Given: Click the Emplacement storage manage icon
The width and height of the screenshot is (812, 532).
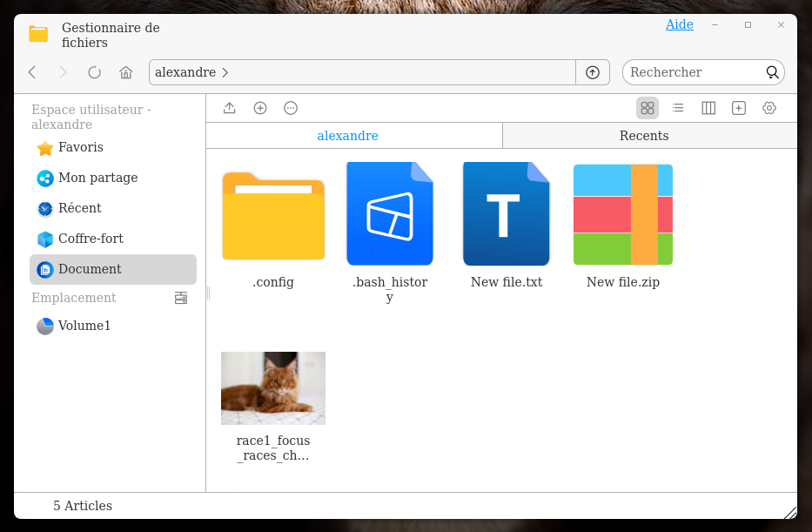Looking at the screenshot, I should point(181,298).
